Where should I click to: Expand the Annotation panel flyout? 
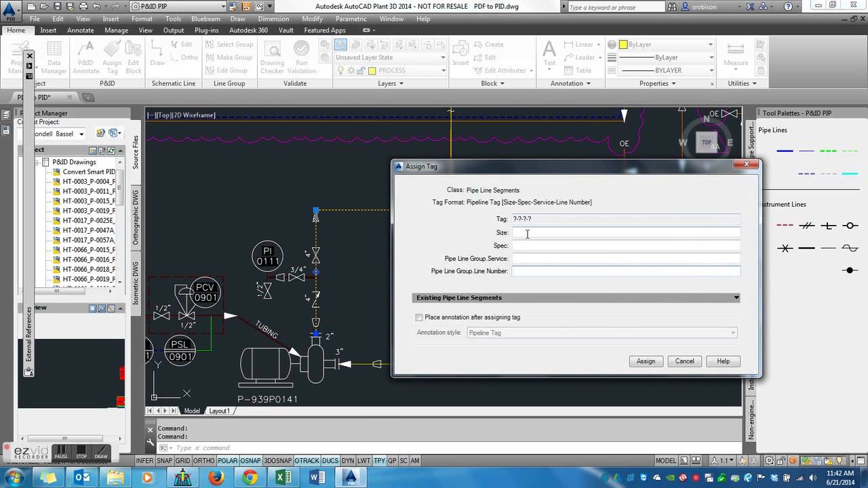pyautogui.click(x=571, y=83)
